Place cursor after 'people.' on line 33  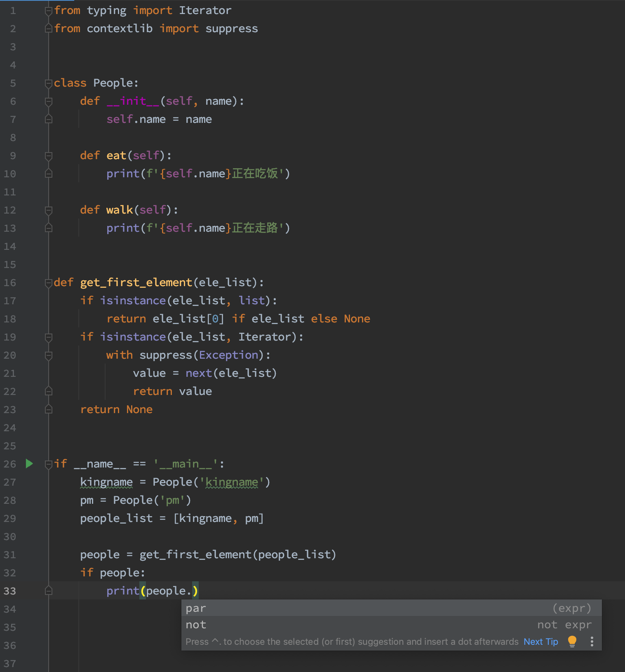[193, 591]
